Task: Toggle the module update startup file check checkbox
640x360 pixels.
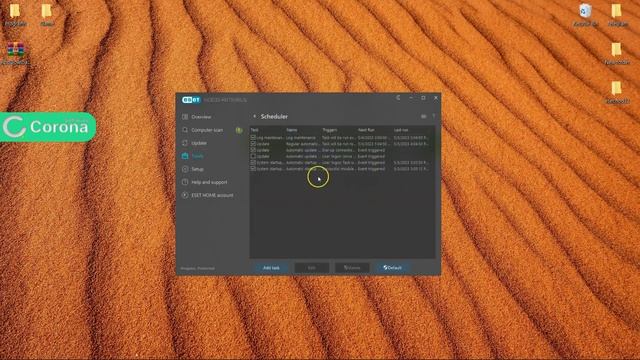Action: click(253, 169)
